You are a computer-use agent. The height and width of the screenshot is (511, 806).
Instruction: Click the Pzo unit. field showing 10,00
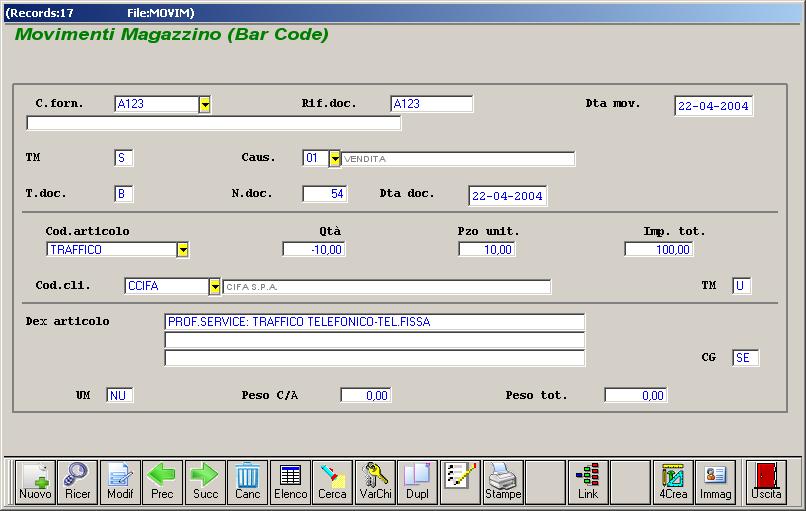point(486,249)
